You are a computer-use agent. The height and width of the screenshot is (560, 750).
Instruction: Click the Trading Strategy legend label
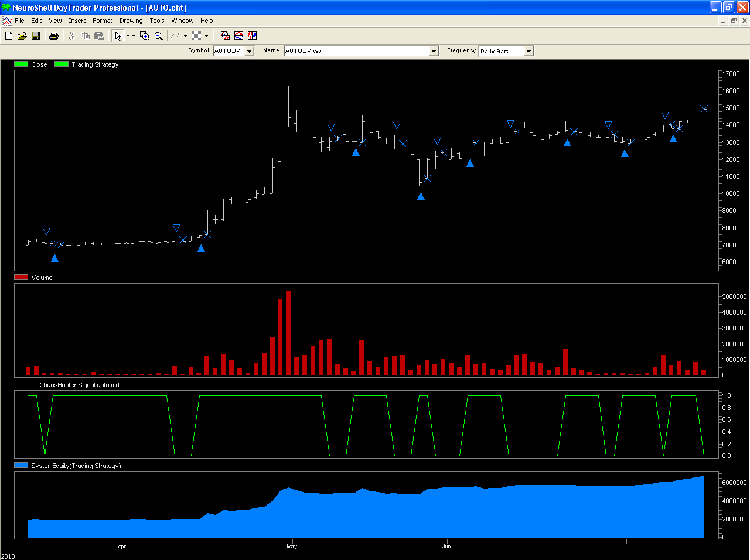pos(95,64)
